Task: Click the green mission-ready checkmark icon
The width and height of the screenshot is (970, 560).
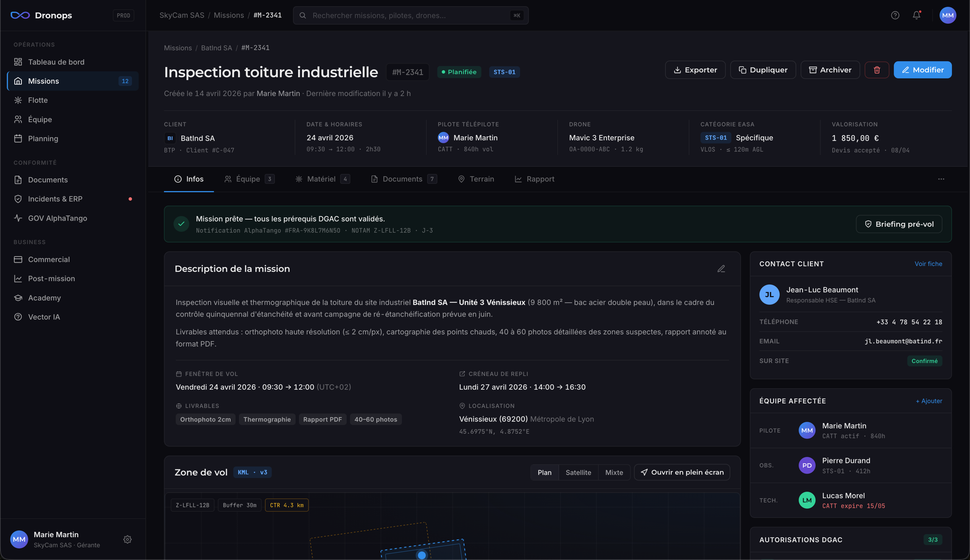Action: coord(181,224)
